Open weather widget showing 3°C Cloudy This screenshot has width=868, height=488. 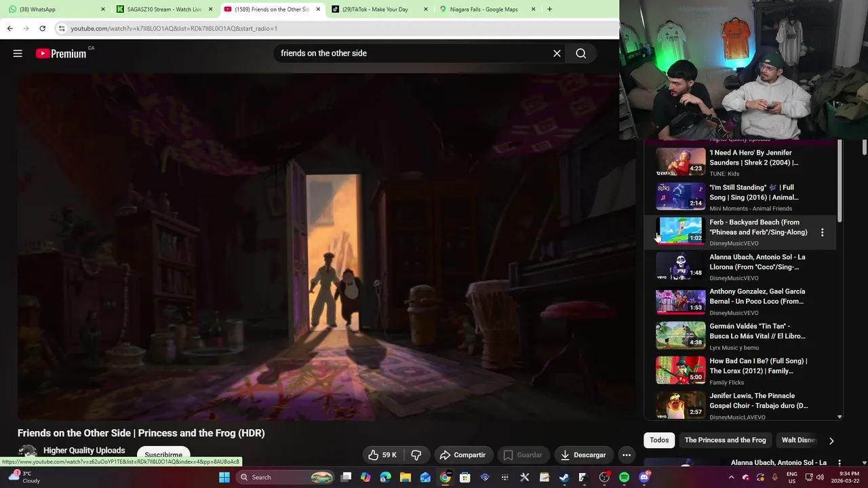tap(24, 477)
